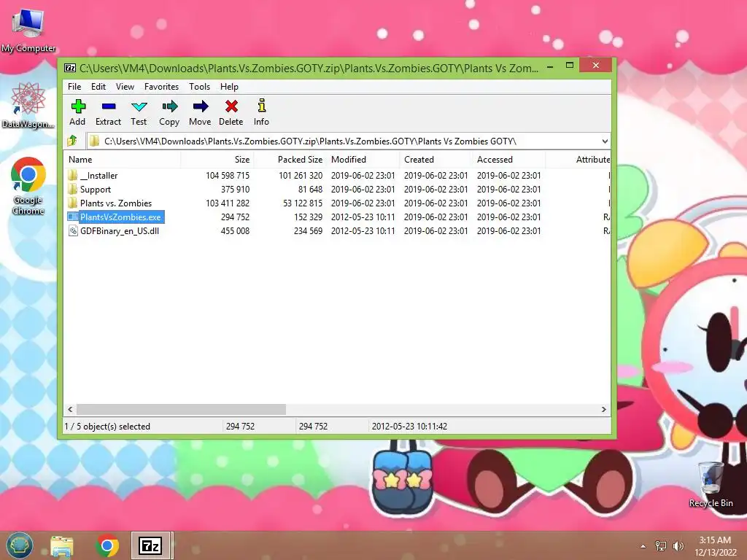Run the Test archive tool
747x560 pixels.
click(x=139, y=106)
